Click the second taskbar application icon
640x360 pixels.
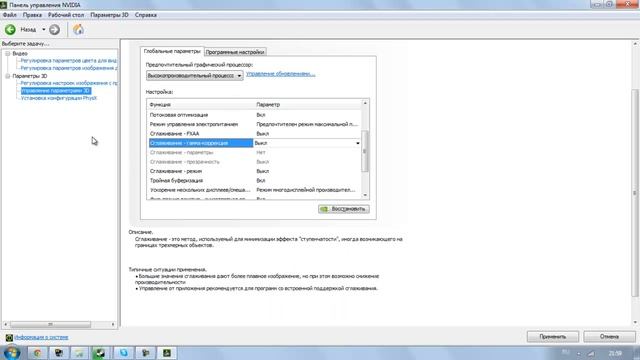[x=59, y=353]
